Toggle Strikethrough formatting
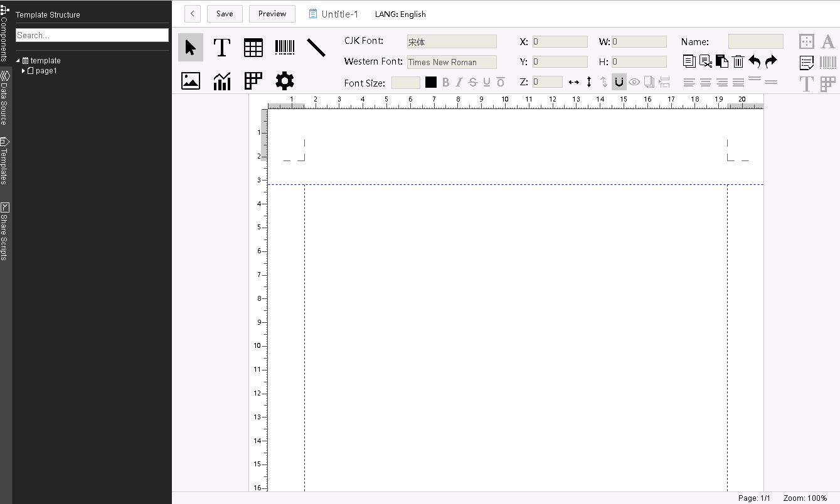Screen dimensions: 840x504 click(473, 82)
